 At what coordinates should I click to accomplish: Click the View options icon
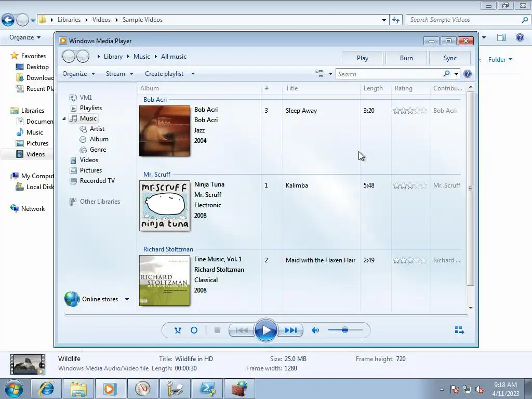(x=320, y=73)
